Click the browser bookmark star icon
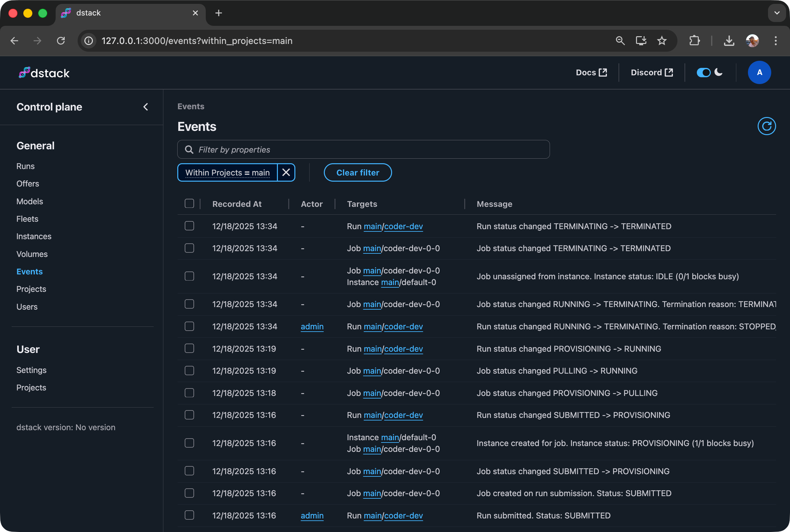This screenshot has height=532, width=790. pos(662,41)
